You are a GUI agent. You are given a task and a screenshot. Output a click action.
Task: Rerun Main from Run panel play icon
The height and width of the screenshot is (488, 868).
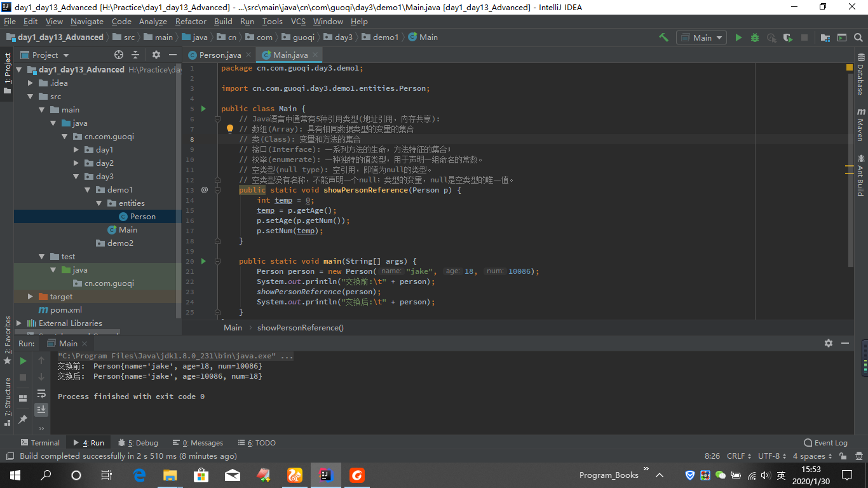[x=23, y=360]
